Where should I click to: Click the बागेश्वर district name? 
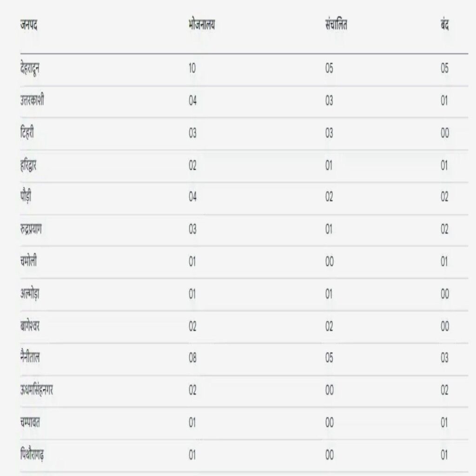point(30,326)
